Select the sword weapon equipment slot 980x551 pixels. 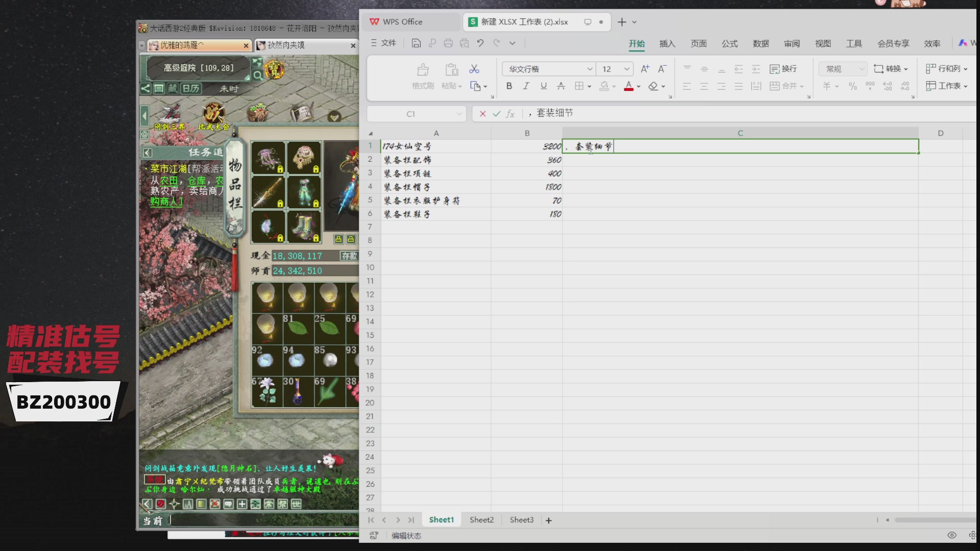point(268,192)
